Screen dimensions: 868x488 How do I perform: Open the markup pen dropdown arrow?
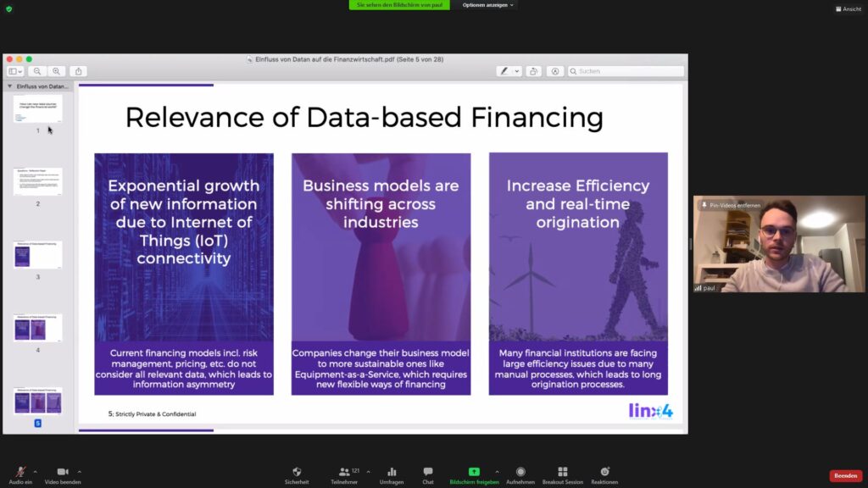click(516, 71)
